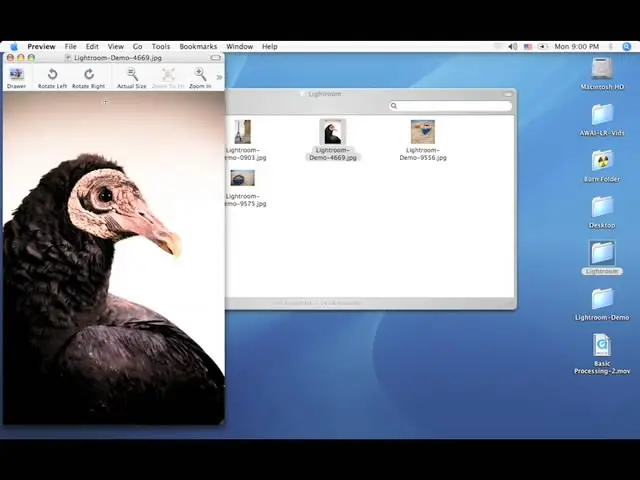
Task: Click the Lightroom-Demo-9556.jpg file name label
Action: (x=423, y=154)
